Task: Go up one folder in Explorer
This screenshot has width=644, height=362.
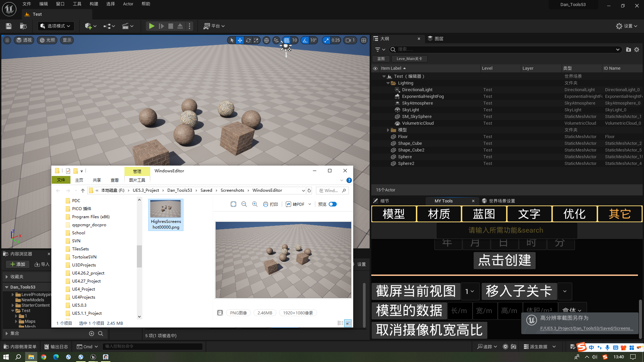Action: tap(83, 191)
